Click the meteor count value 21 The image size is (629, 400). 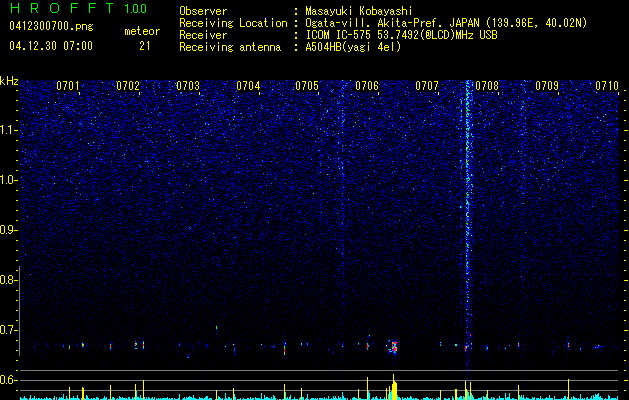coord(145,46)
